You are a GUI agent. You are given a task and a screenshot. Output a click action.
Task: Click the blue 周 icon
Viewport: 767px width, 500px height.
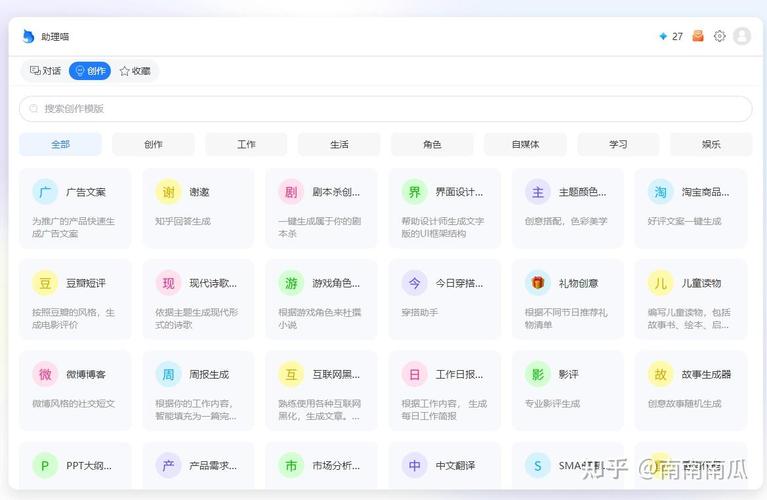(168, 374)
